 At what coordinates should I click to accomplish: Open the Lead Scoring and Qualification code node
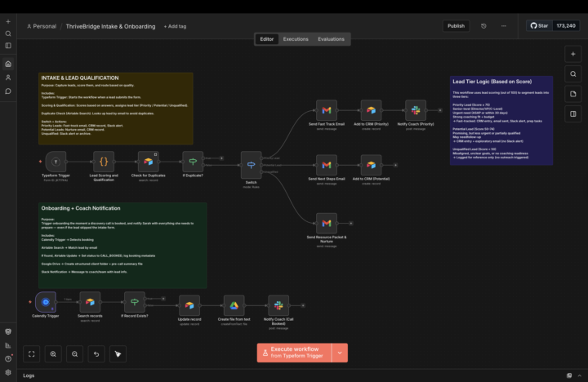point(104,162)
